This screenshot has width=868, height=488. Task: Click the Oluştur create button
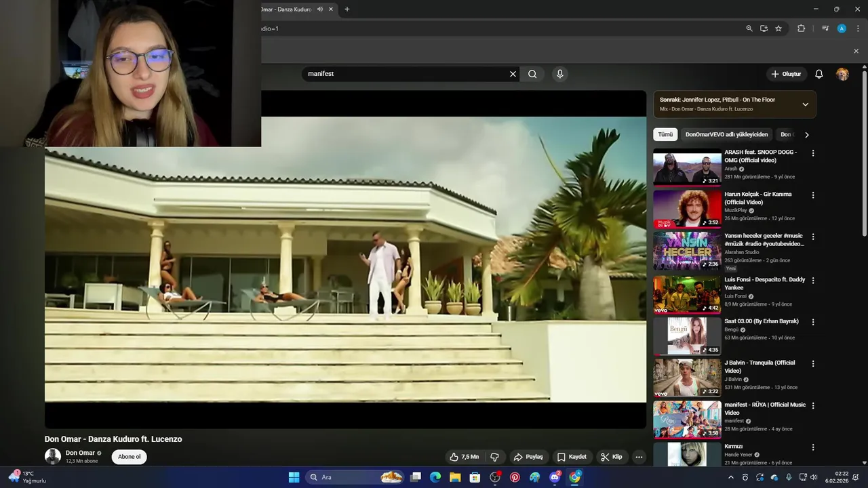coord(787,74)
